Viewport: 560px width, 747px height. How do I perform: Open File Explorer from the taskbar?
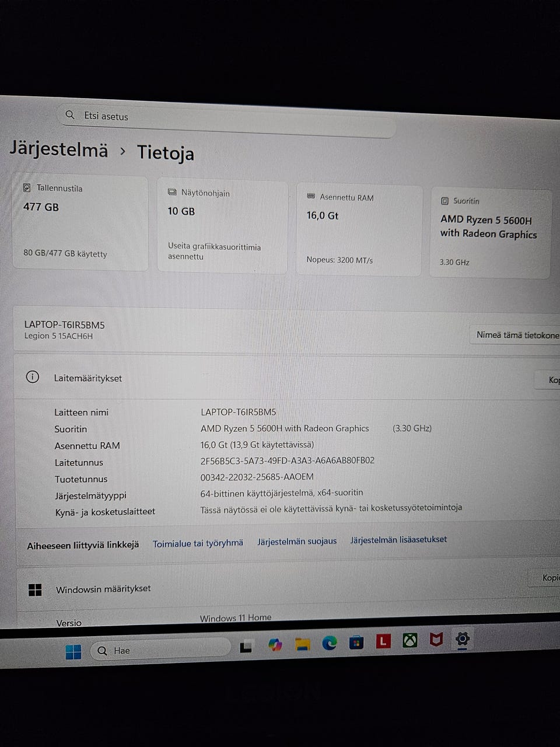pyautogui.click(x=302, y=644)
